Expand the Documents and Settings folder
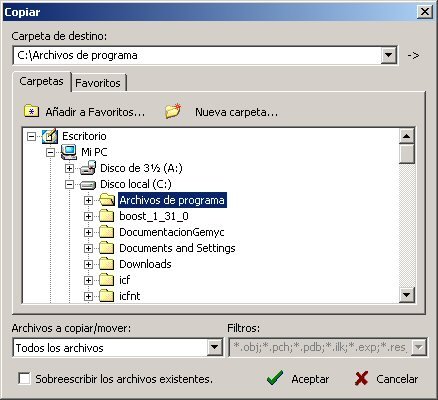Screen dimensions: 438x400 (88, 248)
